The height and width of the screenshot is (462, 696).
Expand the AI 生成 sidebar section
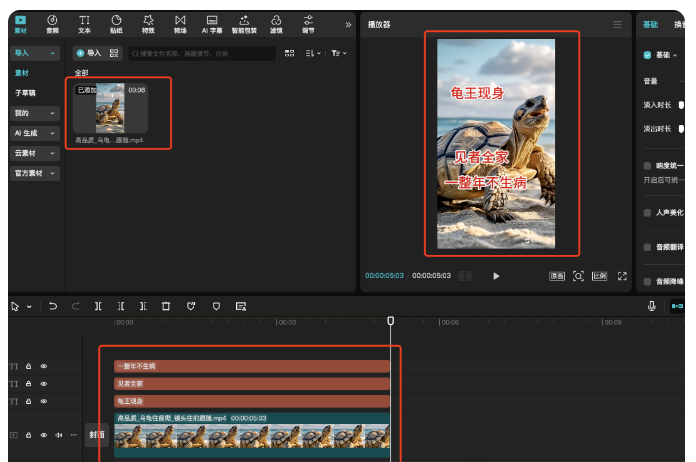(34, 133)
